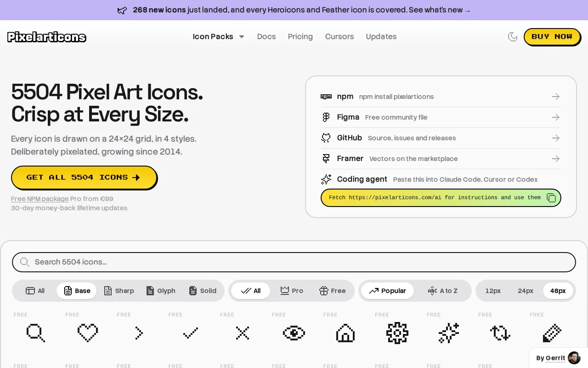Choose the chevron-right icon in the grid
Image resolution: width=588 pixels, height=368 pixels.
click(139, 333)
